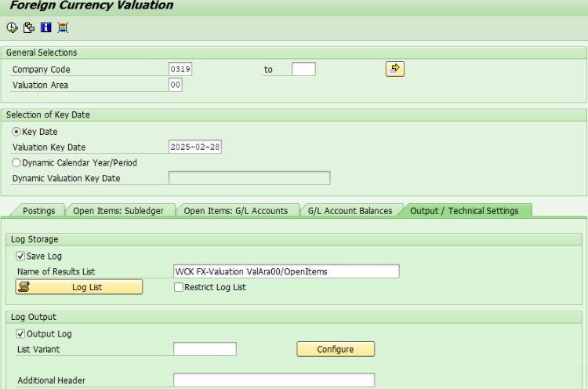
Task: Click the Execute clock icon
Action: [x=12, y=27]
